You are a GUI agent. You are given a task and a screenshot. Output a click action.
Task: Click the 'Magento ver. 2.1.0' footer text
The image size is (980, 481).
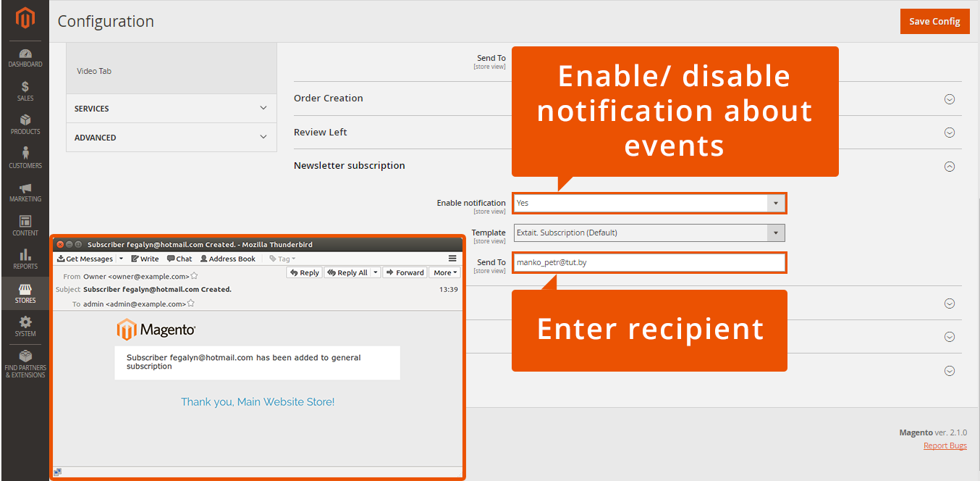933,432
